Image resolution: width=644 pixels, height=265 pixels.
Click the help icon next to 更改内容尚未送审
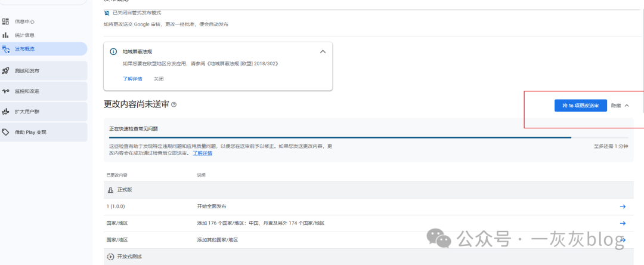coord(174,105)
